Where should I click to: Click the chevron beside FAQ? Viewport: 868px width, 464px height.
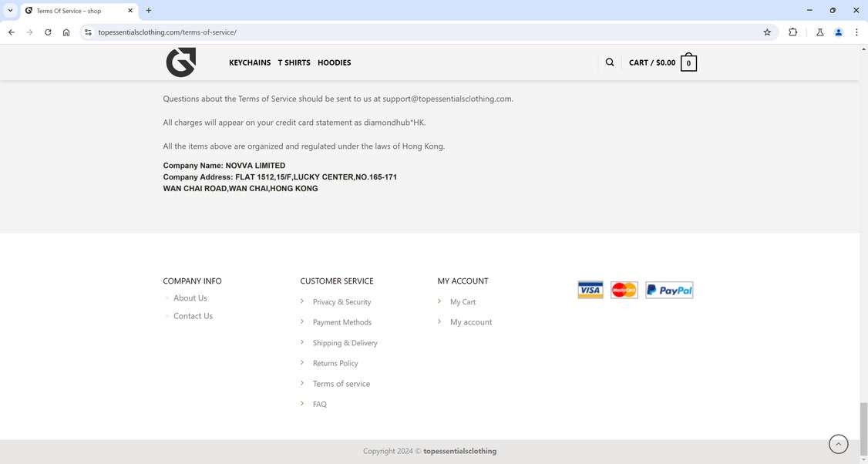[x=302, y=404]
